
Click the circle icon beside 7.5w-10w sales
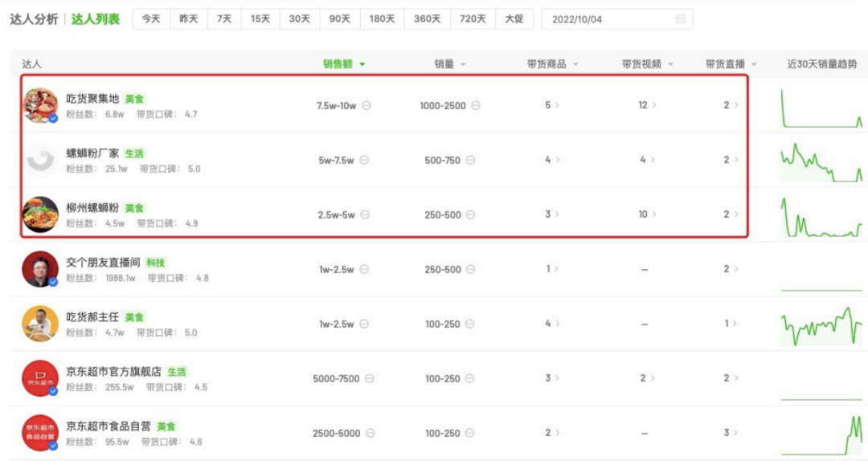(366, 105)
